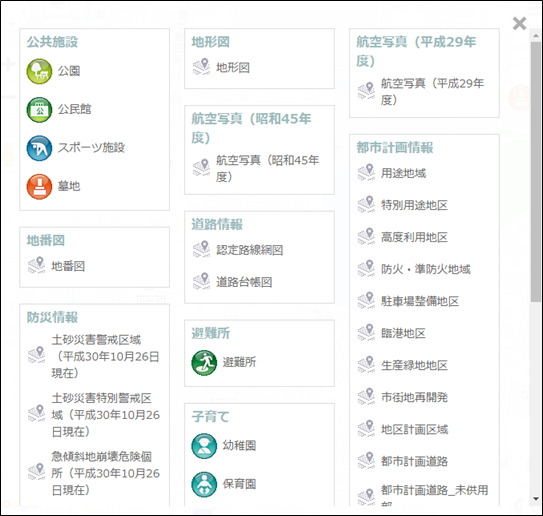This screenshot has width=543, height=516.
Task: Click the 都市計画情報 category heading
Action: coord(395,148)
